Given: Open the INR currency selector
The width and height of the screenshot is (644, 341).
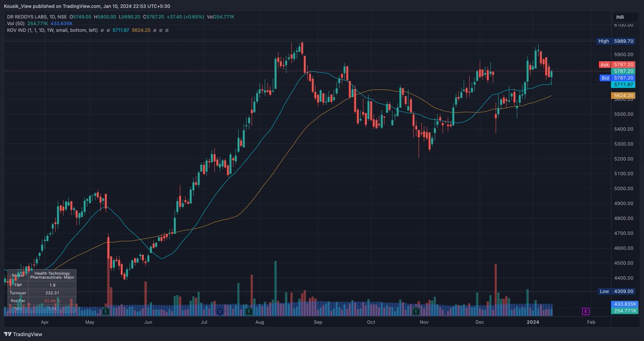Looking at the screenshot, I should tap(625, 17).
